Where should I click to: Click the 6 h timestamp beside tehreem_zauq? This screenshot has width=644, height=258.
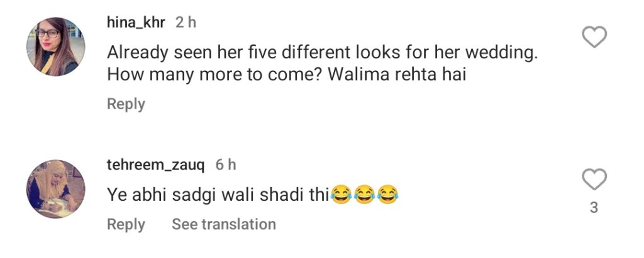point(226,165)
